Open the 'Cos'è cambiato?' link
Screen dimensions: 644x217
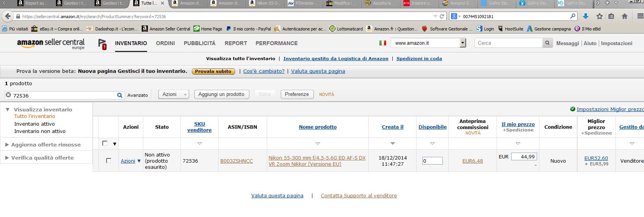point(264,71)
